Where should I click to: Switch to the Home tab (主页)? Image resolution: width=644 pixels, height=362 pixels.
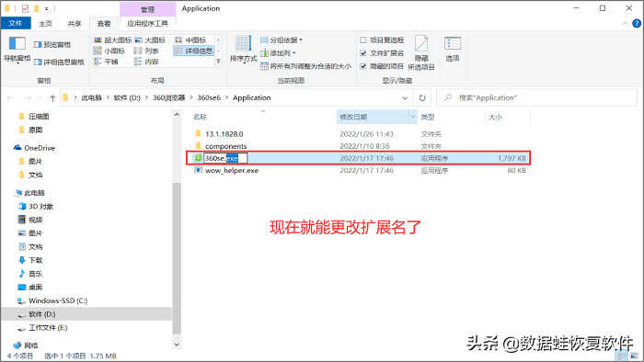(x=45, y=24)
